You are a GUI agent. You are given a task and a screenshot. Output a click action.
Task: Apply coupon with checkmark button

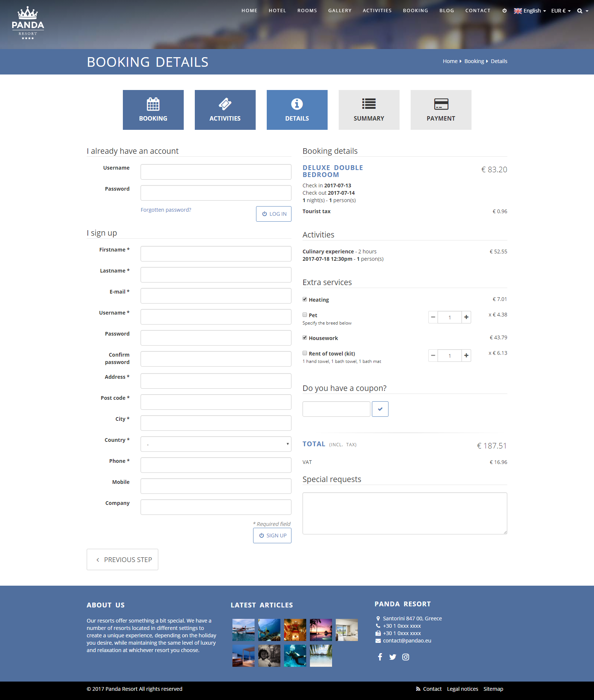pyautogui.click(x=380, y=409)
